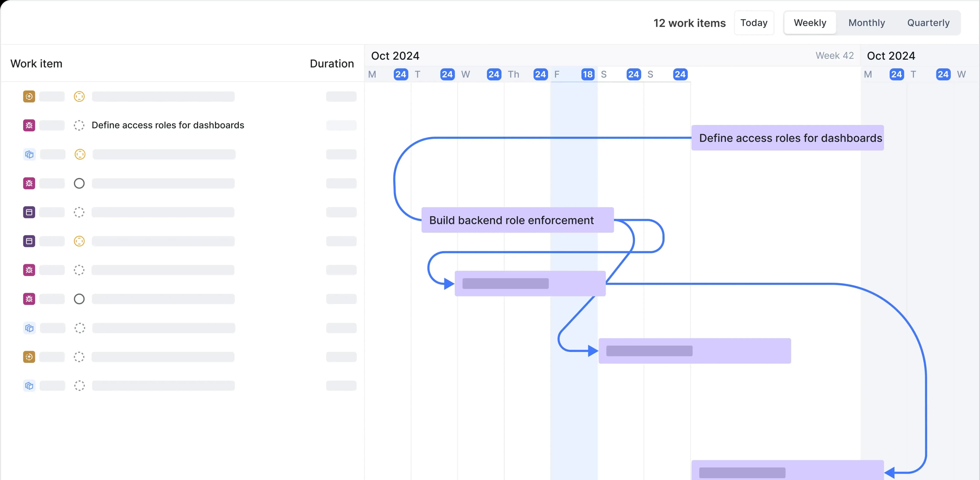Image resolution: width=980 pixels, height=480 pixels.
Task: Switch to Quarterly view
Action: 928,22
